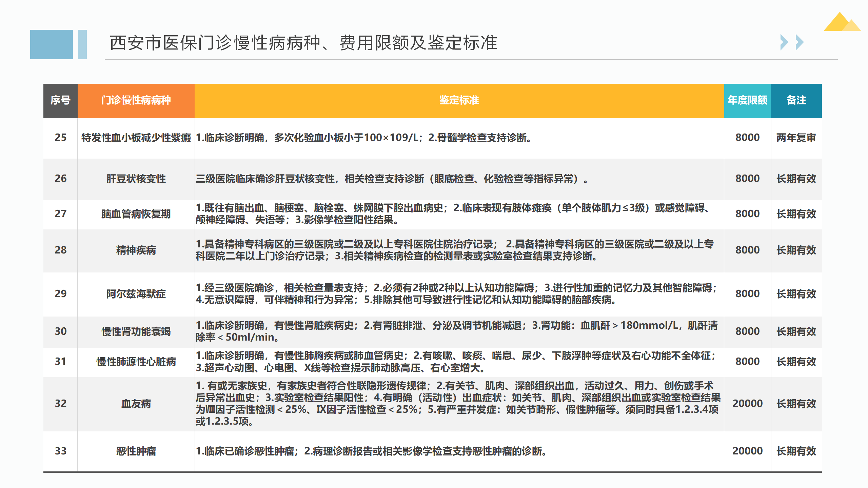Select the 肝豆状核变性 disease name cell
Image resolution: width=868 pixels, height=488 pixels.
[x=136, y=179]
